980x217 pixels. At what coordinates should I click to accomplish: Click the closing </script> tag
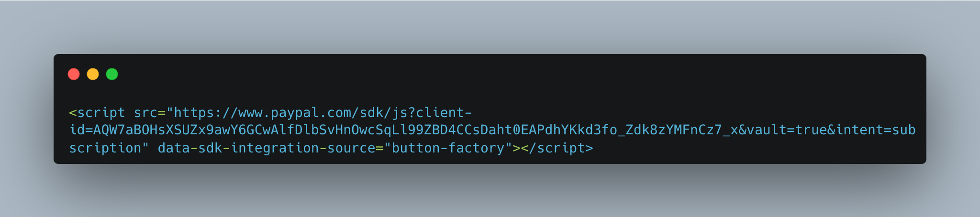click(557, 148)
